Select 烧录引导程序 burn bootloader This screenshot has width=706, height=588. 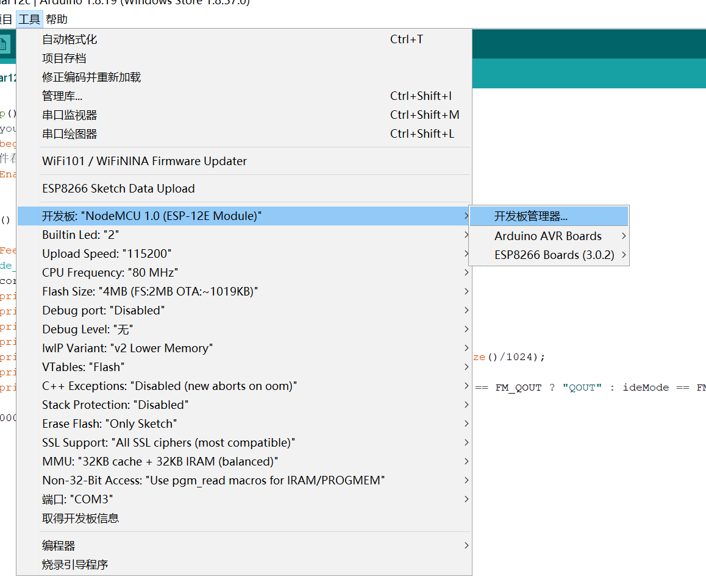[244, 565]
